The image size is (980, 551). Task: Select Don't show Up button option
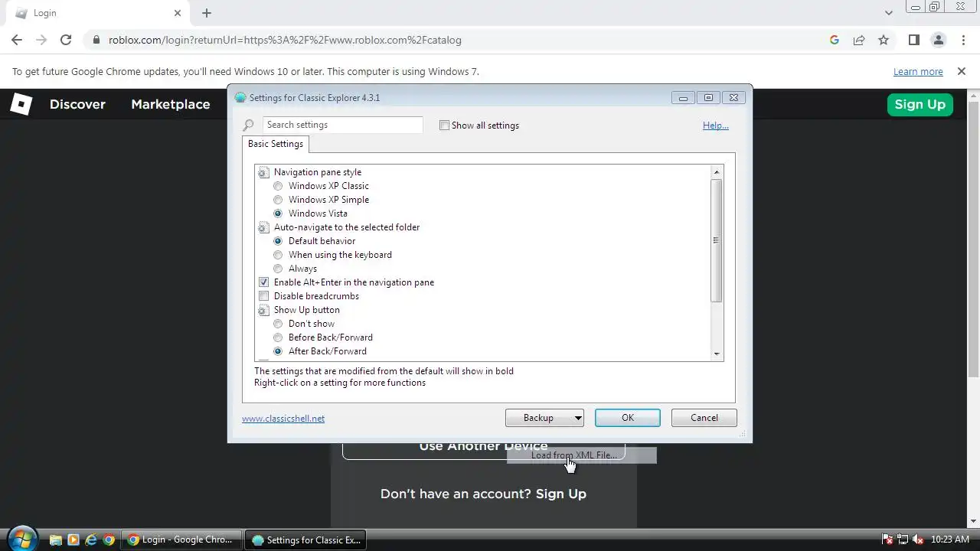[304, 324]
